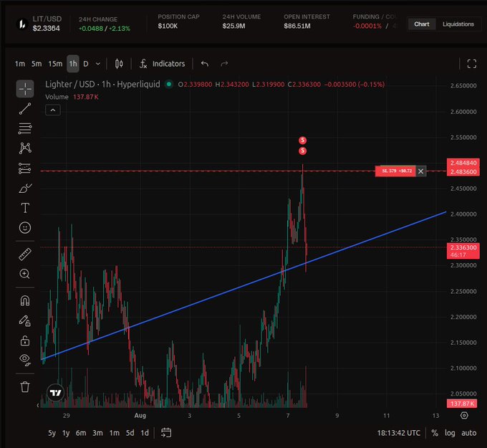The height and width of the screenshot is (448, 487).
Task: Set date range to 1d
Action: tap(145, 433)
